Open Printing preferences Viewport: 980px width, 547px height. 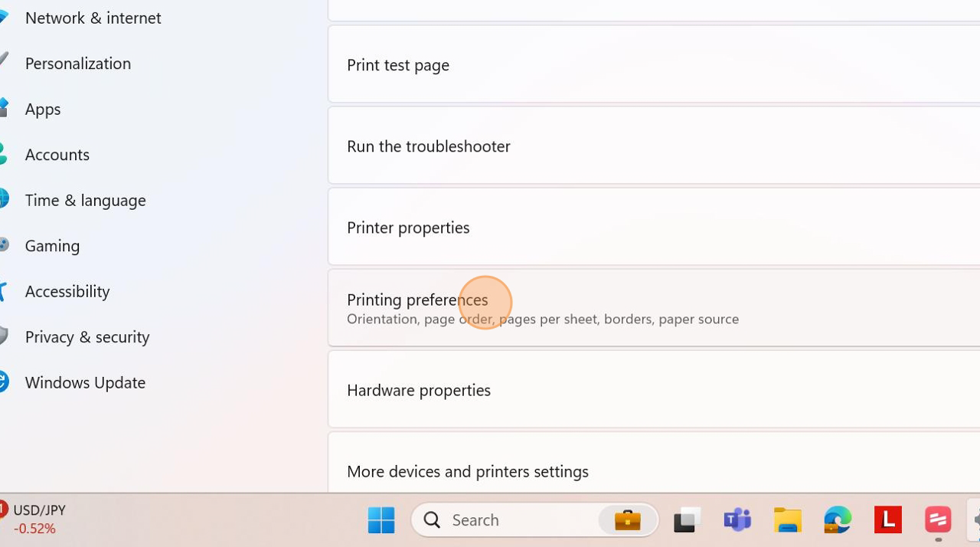(x=417, y=300)
